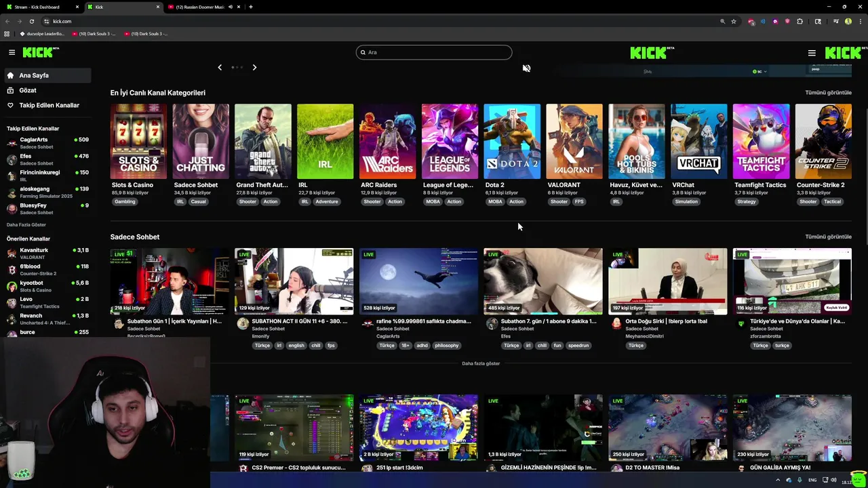Open SUBATHON ACT II stream thumbnail

294,281
